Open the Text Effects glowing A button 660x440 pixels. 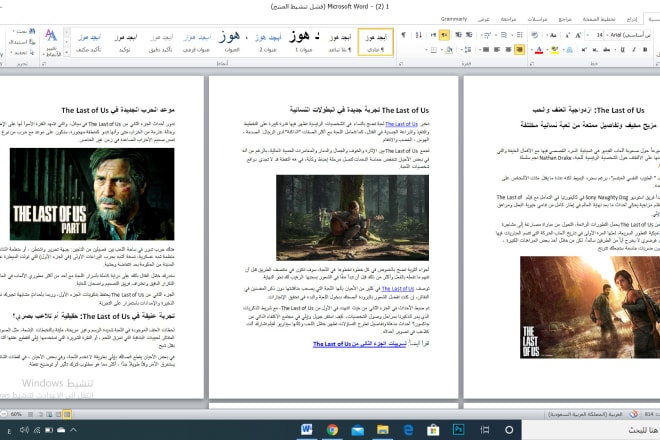coord(569,50)
